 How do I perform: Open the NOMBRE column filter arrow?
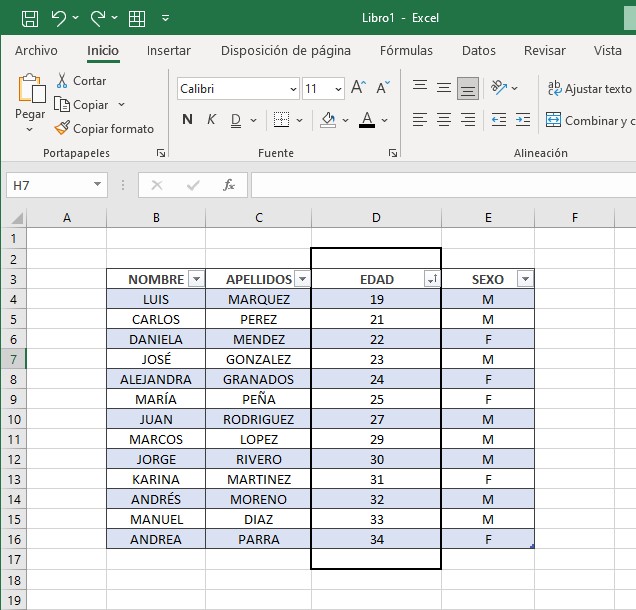coord(196,279)
